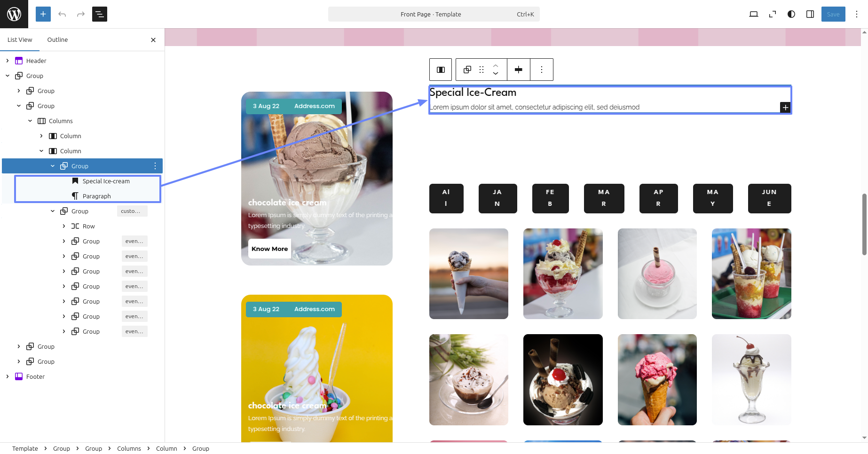The height and width of the screenshot is (454, 868).
Task: Collapse the Group labeled custo…
Action: 53,211
